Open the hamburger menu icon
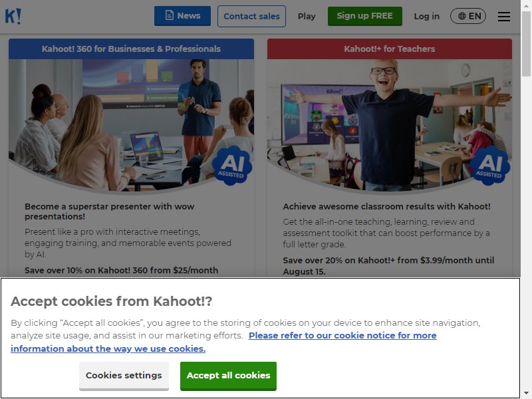 [x=504, y=16]
